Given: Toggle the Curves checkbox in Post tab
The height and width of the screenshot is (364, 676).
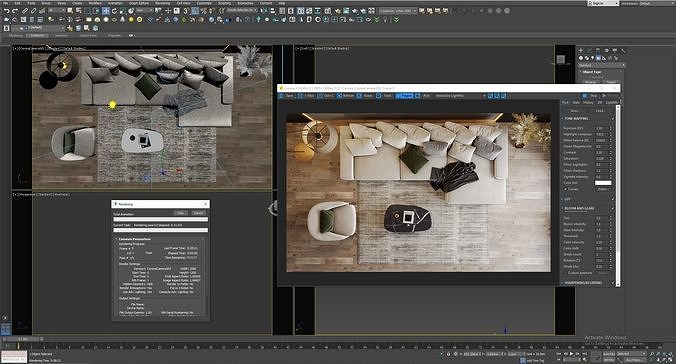Looking at the screenshot, I should tap(566, 189).
